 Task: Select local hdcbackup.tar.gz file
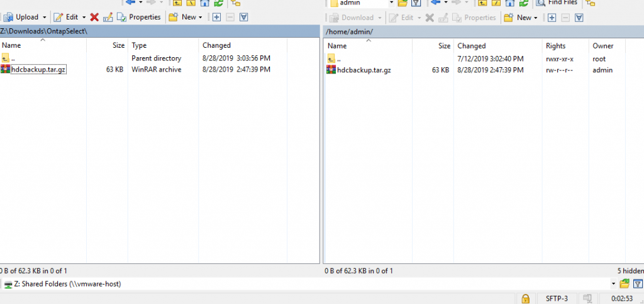tap(38, 69)
